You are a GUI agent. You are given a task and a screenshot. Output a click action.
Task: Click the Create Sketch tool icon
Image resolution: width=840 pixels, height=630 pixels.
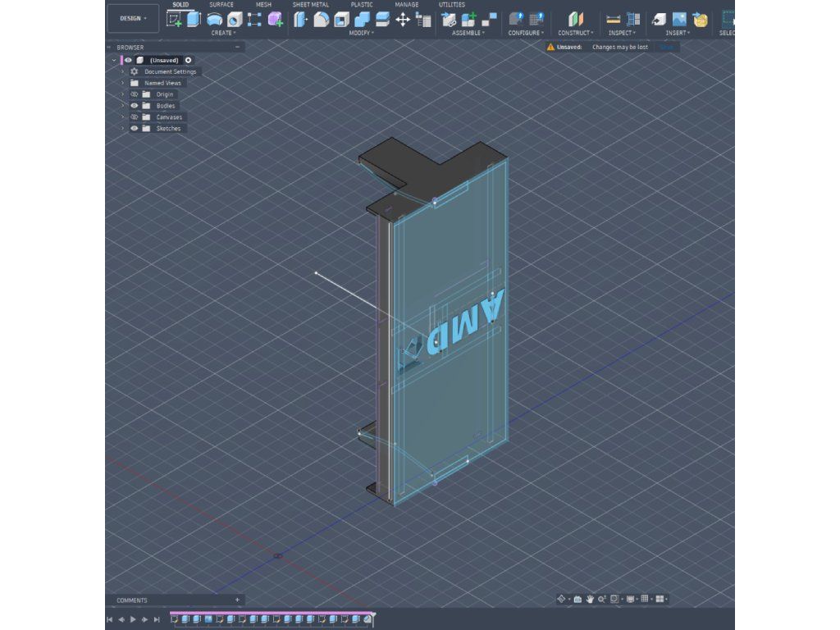pos(174,19)
